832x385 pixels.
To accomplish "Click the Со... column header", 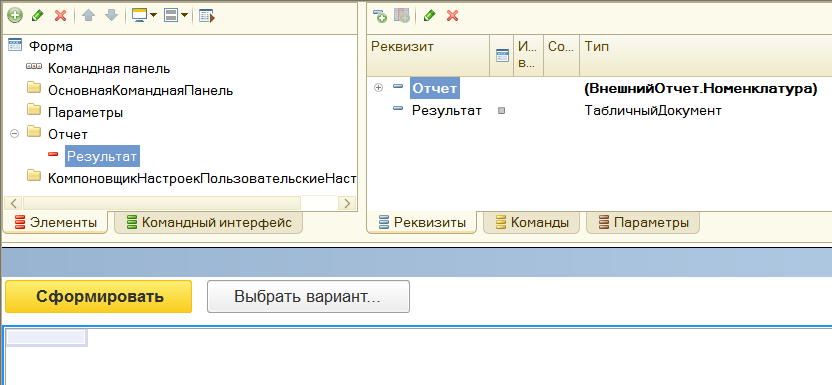I will pyautogui.click(x=561, y=55).
